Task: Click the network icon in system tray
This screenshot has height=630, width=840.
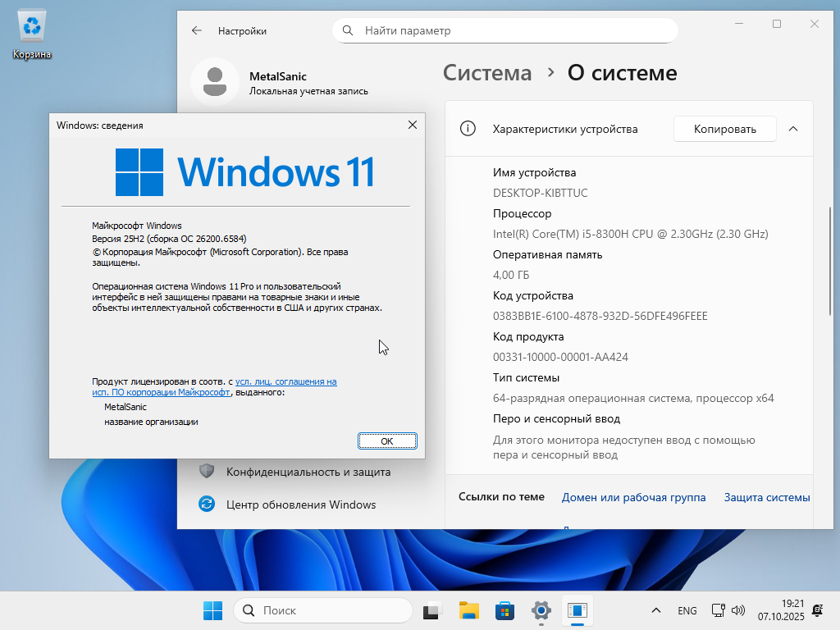Action: pos(718,610)
